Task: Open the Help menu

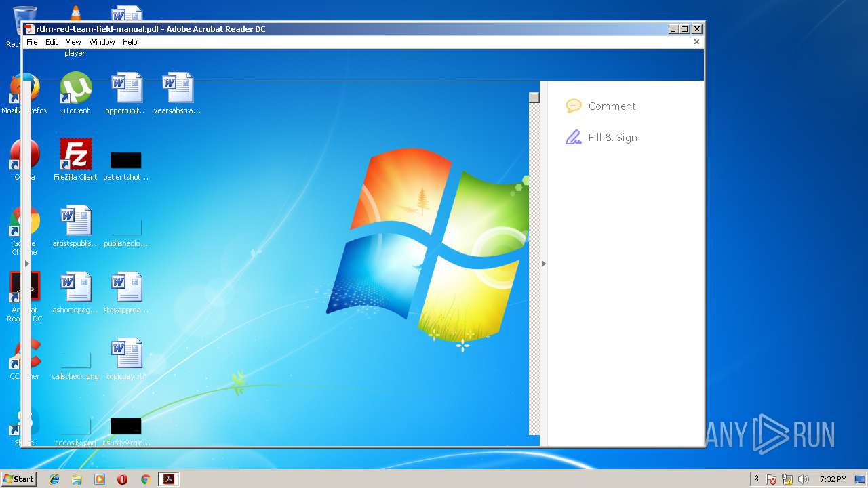Action: 130,42
